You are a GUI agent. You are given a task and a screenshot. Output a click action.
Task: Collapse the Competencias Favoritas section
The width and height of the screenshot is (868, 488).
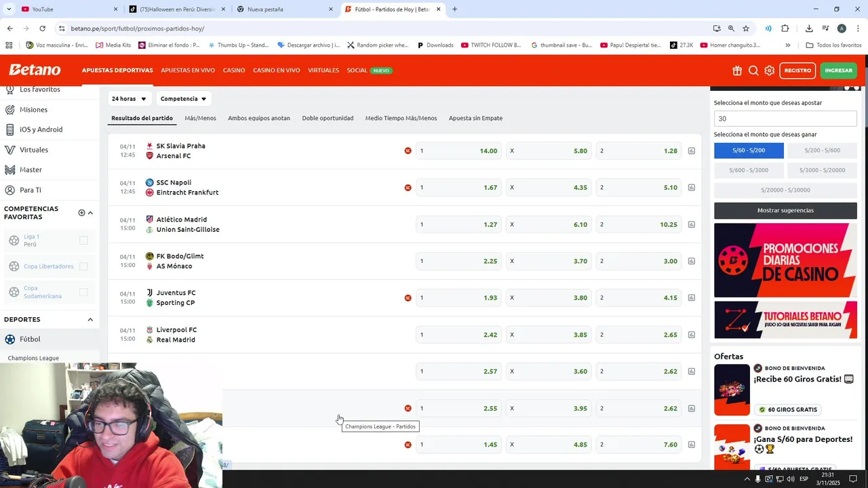[x=90, y=213]
